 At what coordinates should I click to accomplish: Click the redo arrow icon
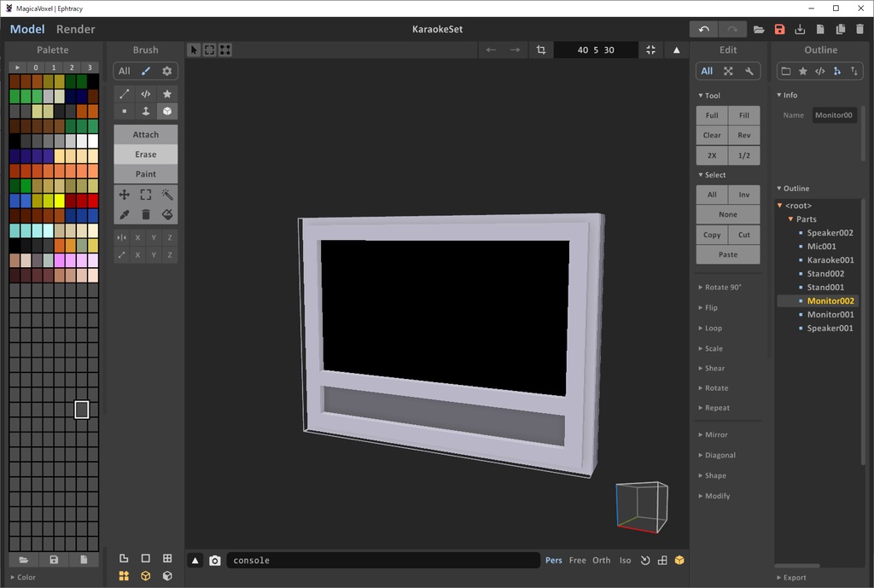coord(731,29)
